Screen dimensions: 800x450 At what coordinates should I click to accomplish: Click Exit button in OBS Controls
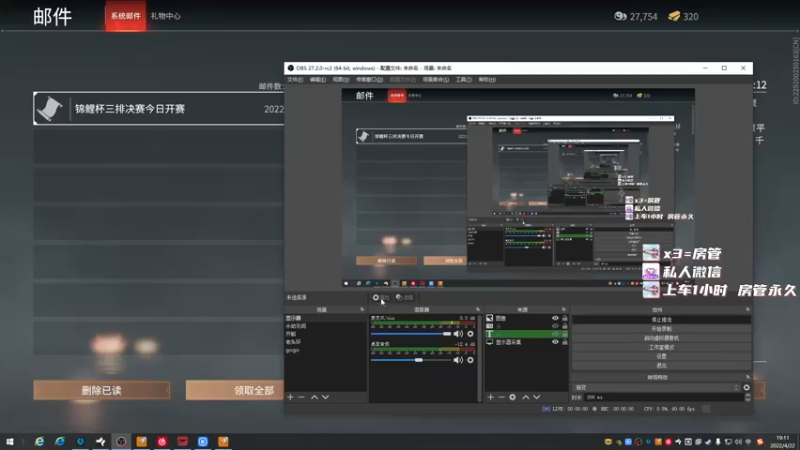pos(661,366)
